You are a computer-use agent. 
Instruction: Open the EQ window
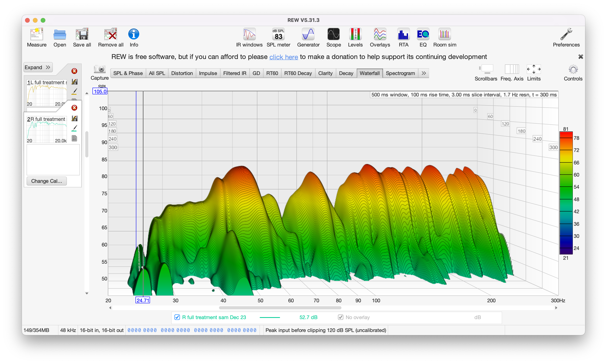point(423,37)
